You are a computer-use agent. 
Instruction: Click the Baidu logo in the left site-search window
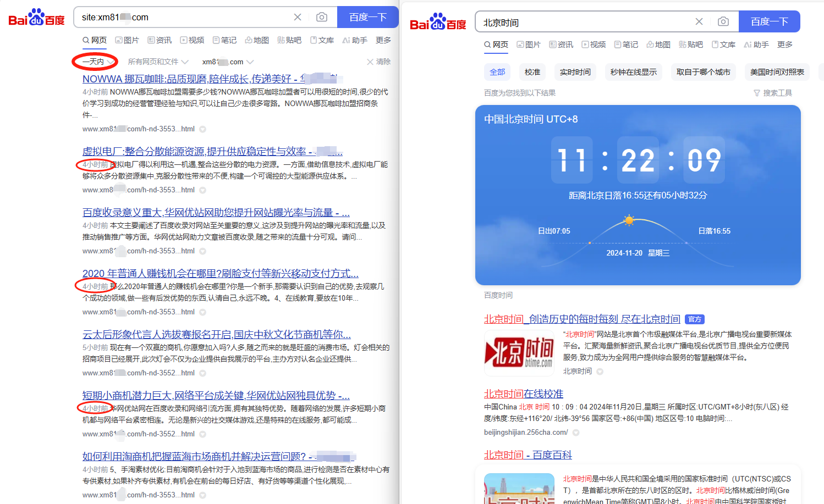pos(37,18)
